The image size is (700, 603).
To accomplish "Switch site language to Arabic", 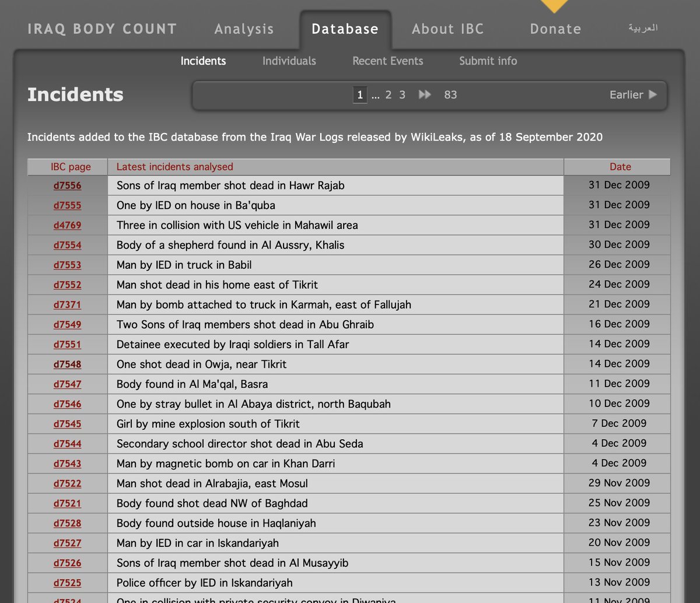I will point(642,27).
